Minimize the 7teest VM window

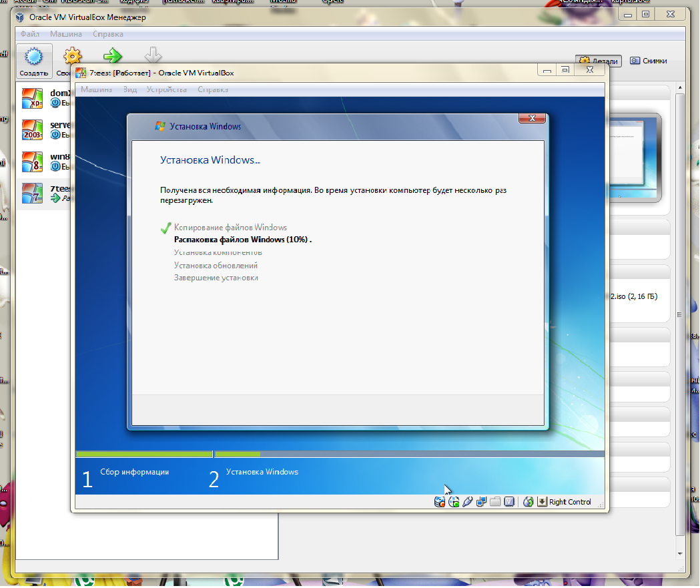(547, 69)
